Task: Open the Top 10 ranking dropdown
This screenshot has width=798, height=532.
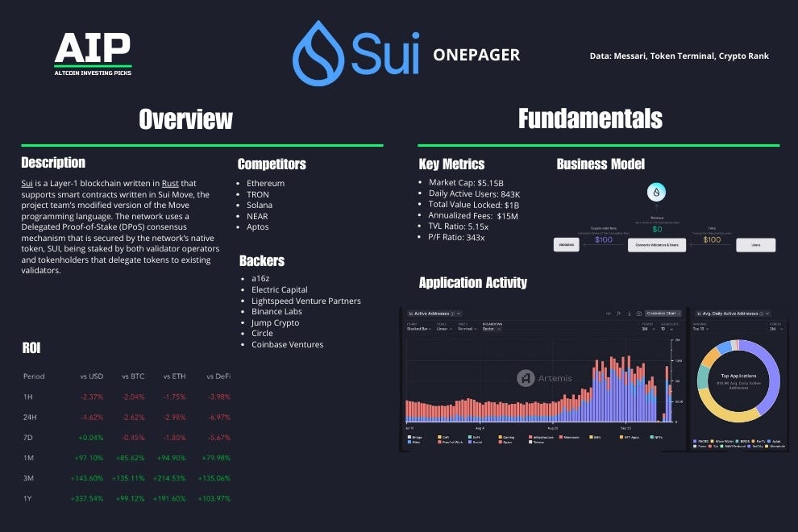Action: [700, 329]
